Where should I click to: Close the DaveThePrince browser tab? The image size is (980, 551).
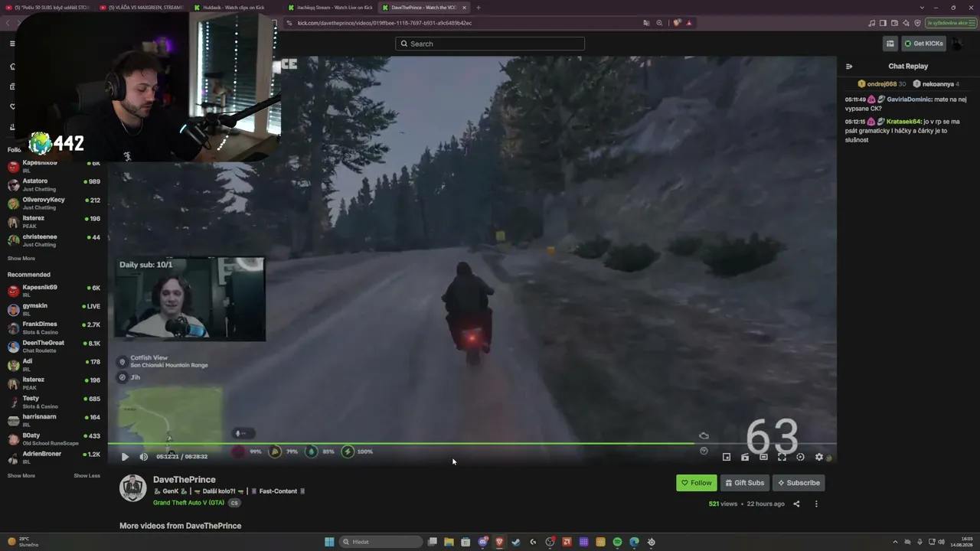464,8
